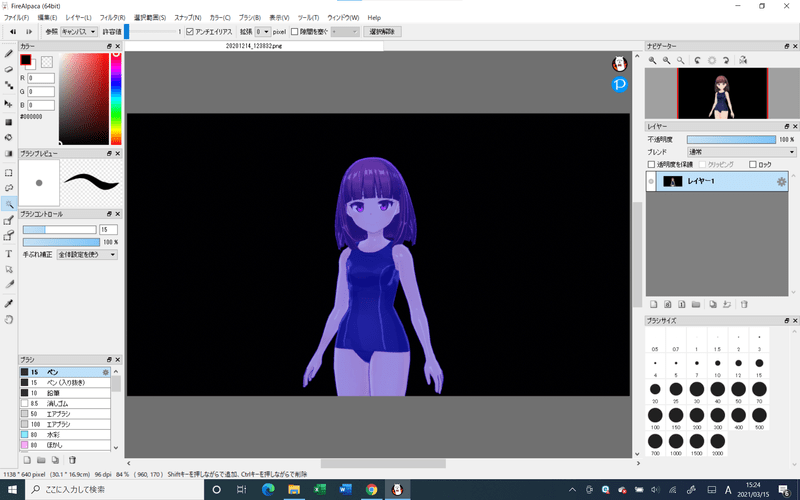The height and width of the screenshot is (500, 800).
Task: Delete layer using trash icon in Layer panel
Action: pyautogui.click(x=743, y=303)
